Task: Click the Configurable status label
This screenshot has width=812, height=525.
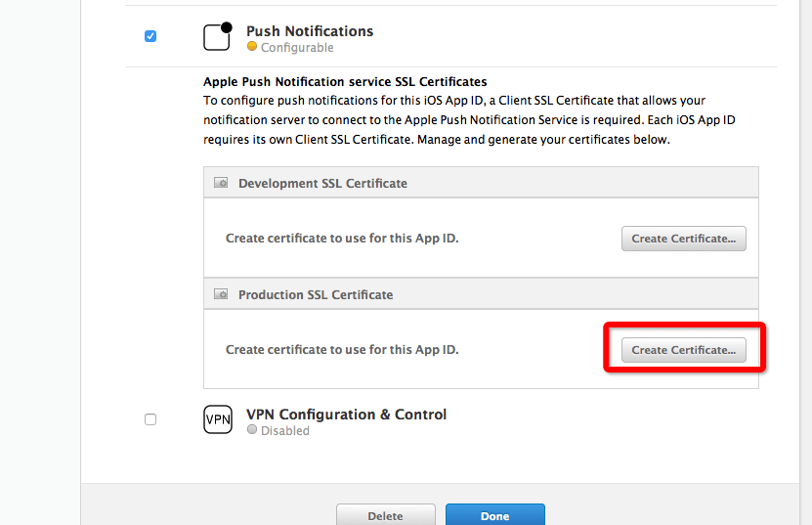Action: click(297, 48)
